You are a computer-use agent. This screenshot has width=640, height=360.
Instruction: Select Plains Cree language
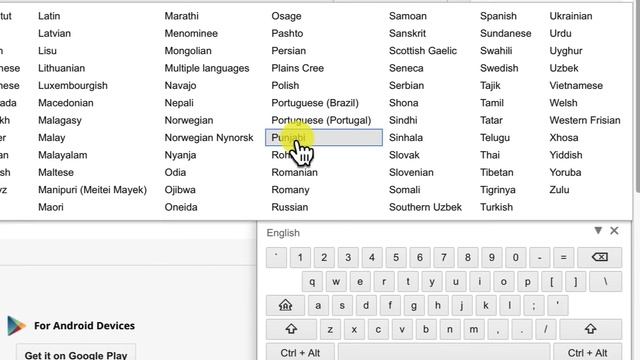[298, 68]
